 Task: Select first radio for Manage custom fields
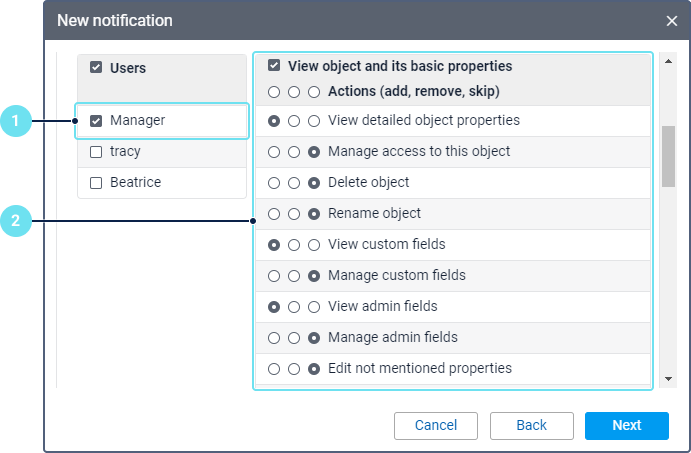pyautogui.click(x=274, y=276)
